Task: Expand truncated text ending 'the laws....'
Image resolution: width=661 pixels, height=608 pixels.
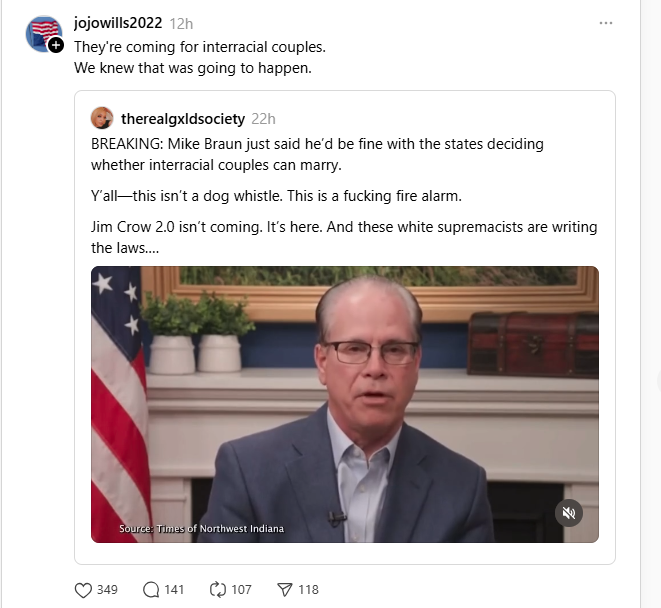Action: click(125, 248)
